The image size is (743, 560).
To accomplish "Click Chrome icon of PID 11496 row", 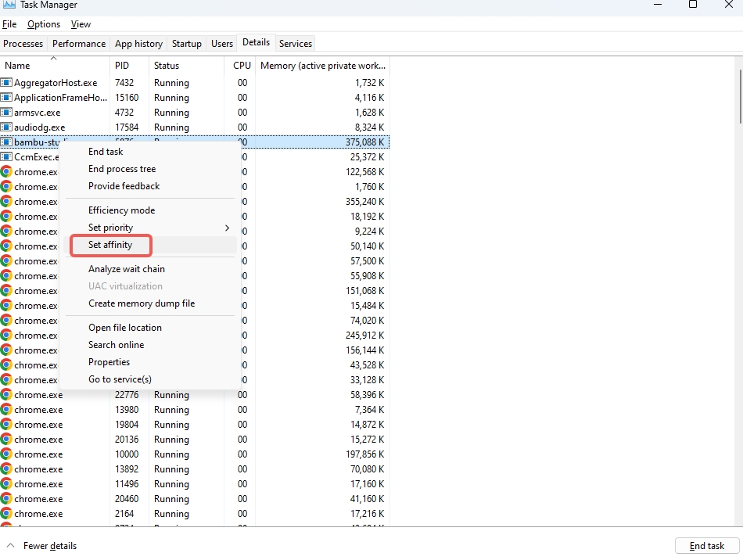I will pos(6,484).
